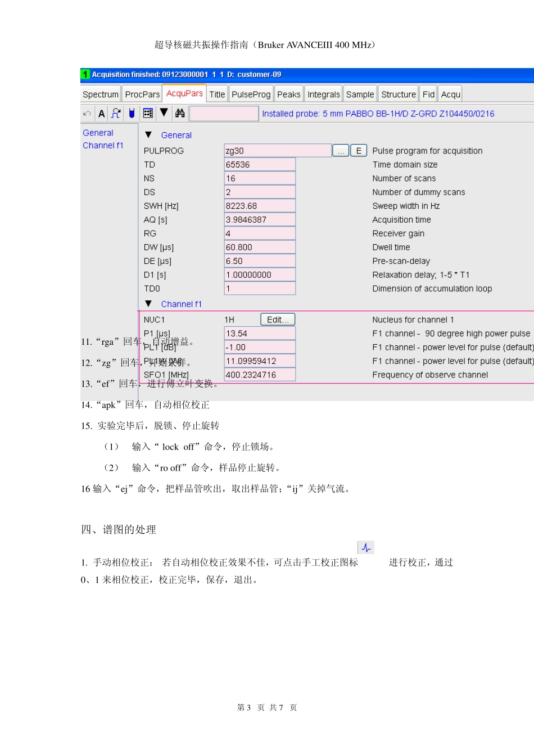The width and height of the screenshot is (534, 756).
Task: Open the Peaks tab
Action: tap(289, 94)
